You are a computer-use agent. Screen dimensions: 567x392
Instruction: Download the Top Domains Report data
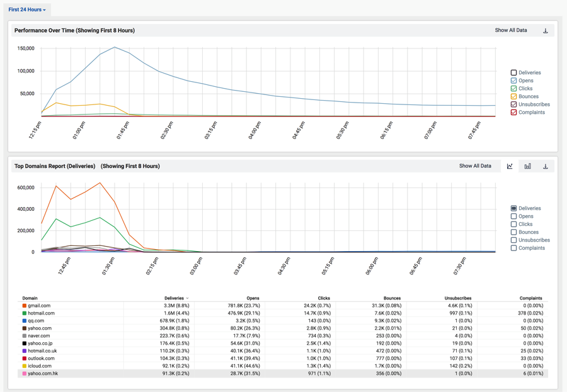click(546, 166)
